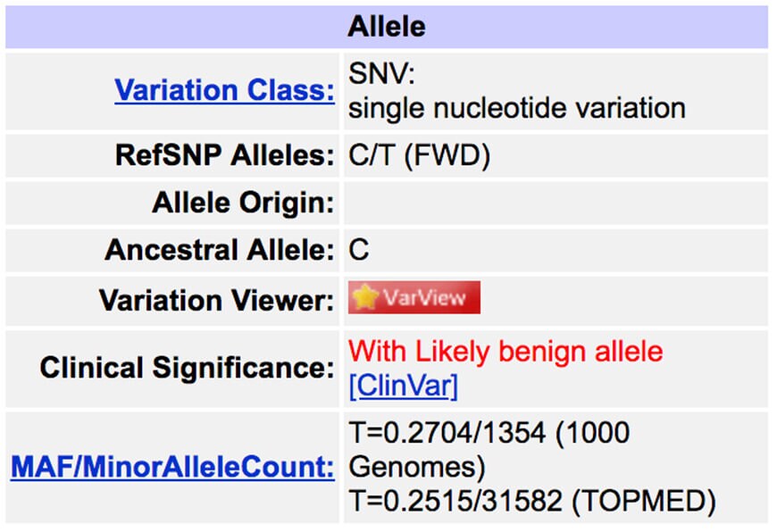Click the RefSNP Alleles row label

[224, 156]
